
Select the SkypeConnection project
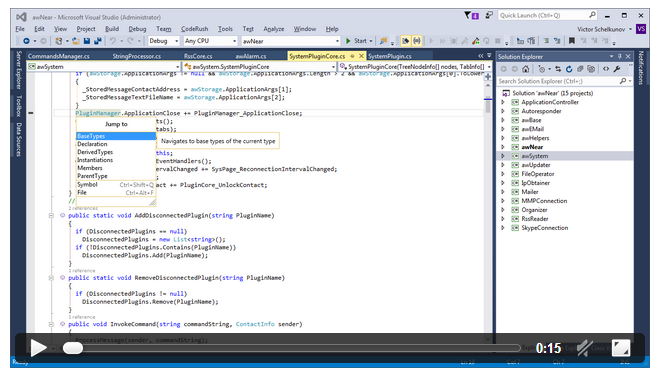tap(545, 228)
